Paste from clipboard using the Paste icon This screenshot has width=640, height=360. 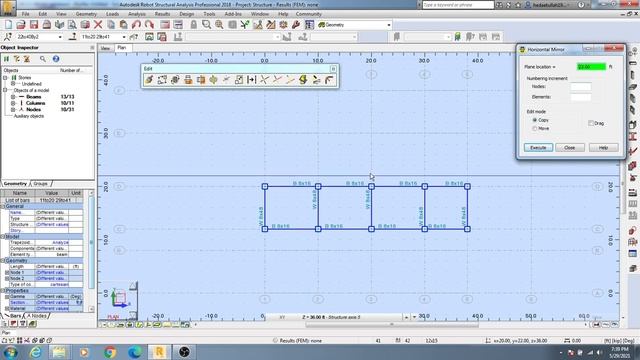[123, 25]
